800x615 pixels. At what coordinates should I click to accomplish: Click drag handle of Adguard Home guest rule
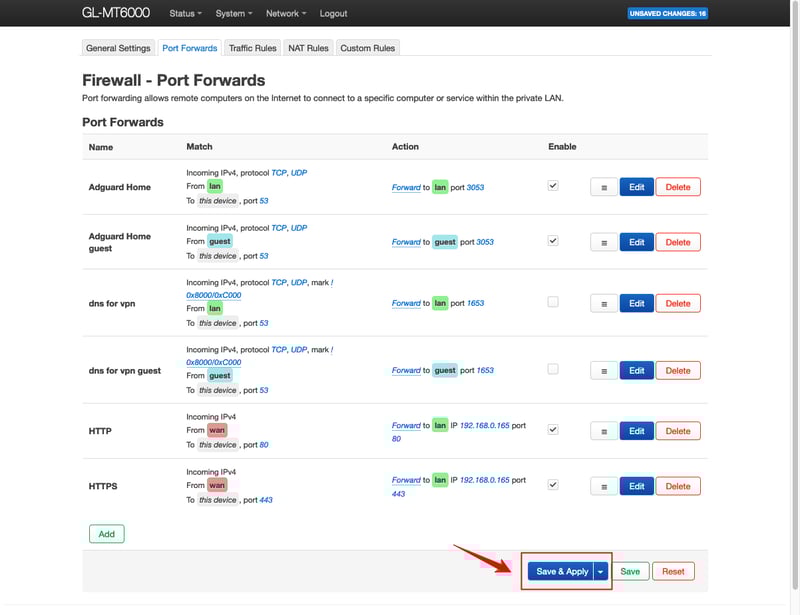(x=603, y=242)
